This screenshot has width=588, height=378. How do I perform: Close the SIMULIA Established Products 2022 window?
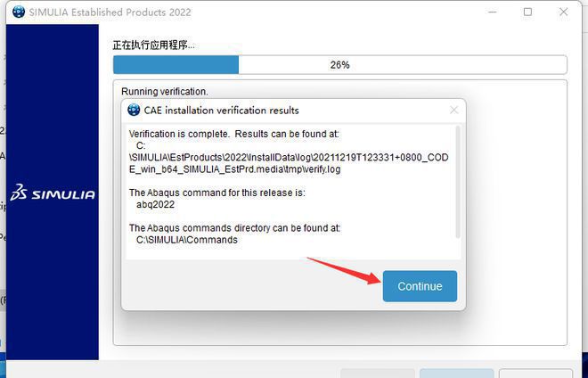(x=563, y=12)
